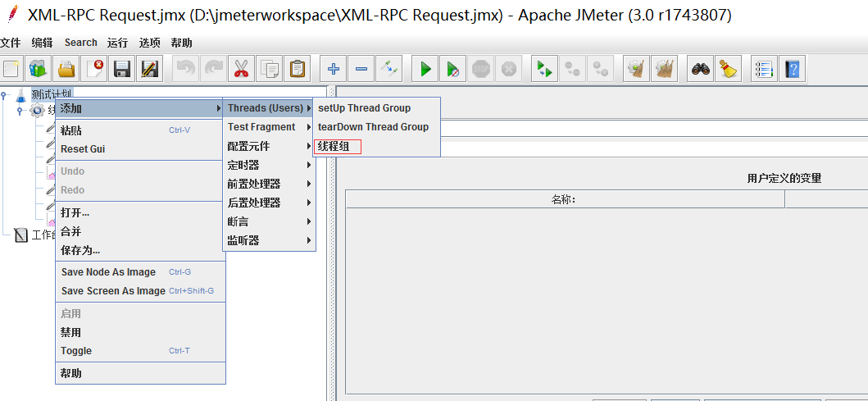Open the 文件 menu
This screenshot has width=868, height=401.
tap(10, 43)
